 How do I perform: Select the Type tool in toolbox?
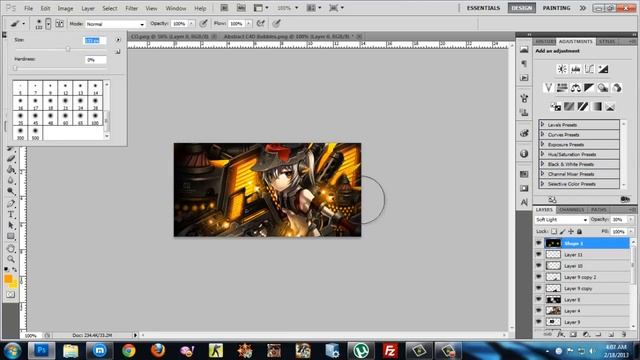pos(11,214)
